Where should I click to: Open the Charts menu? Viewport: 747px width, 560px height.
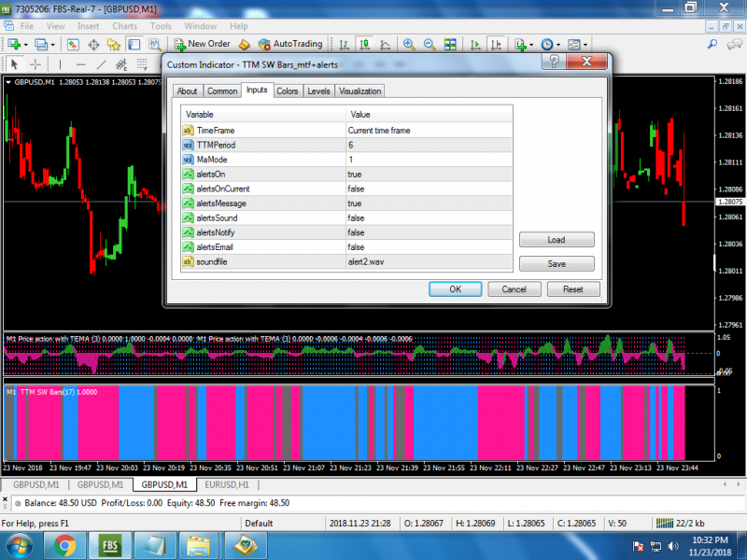124,26
